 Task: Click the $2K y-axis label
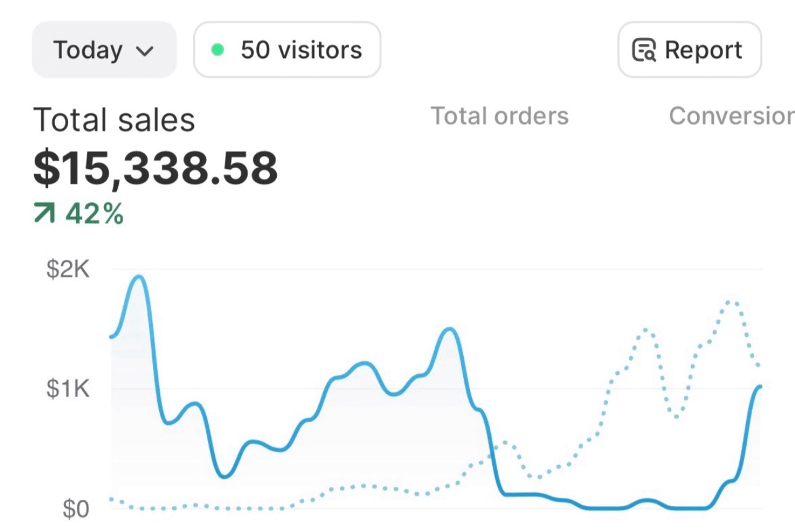coord(67,270)
